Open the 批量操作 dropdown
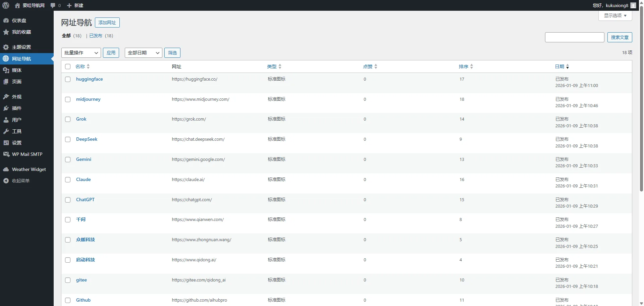Viewport: 644px width, 306px height. click(x=80, y=53)
